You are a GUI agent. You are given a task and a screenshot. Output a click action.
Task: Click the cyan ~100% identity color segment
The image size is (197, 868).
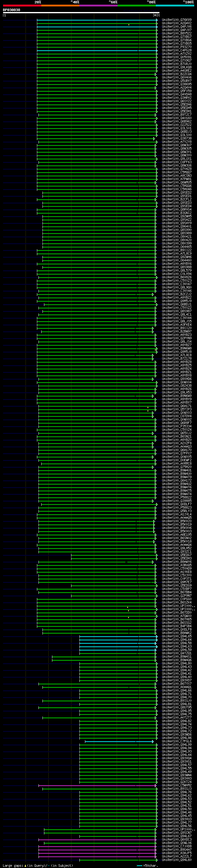pyautogui.click(x=175, y=6)
